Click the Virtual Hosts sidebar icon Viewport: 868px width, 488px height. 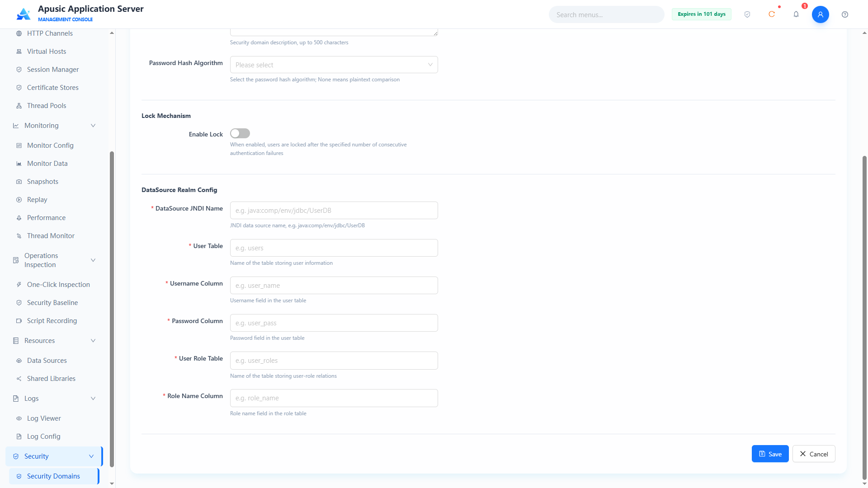(x=19, y=52)
